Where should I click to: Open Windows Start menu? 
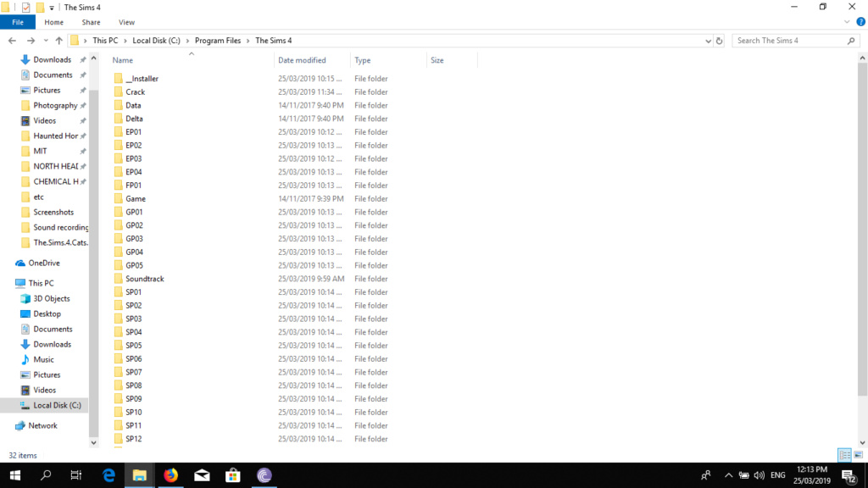(x=15, y=475)
